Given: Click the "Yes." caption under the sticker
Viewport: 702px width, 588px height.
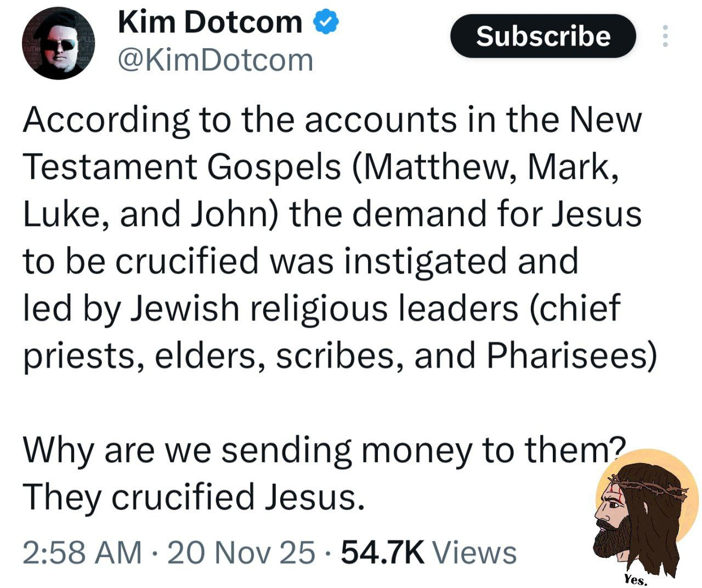Looking at the screenshot, I should coord(636,580).
